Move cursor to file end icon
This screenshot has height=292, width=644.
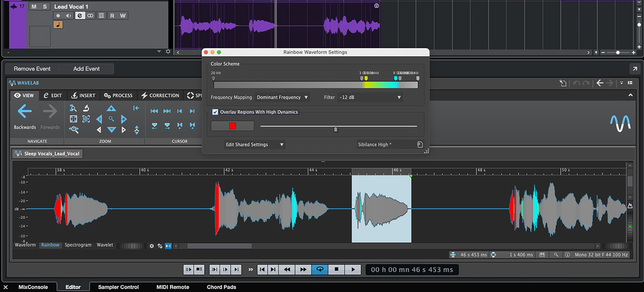(167, 111)
